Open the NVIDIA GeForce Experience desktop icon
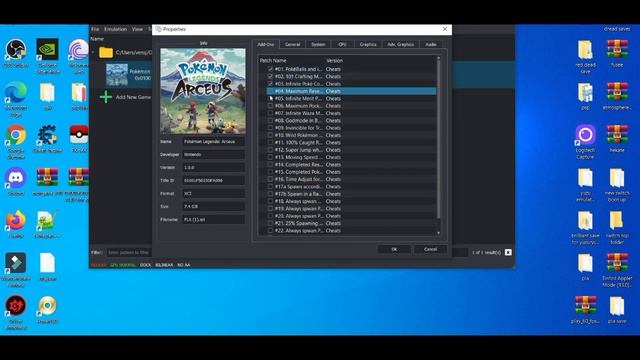Screen dimensions: 640x360 pos(47,49)
